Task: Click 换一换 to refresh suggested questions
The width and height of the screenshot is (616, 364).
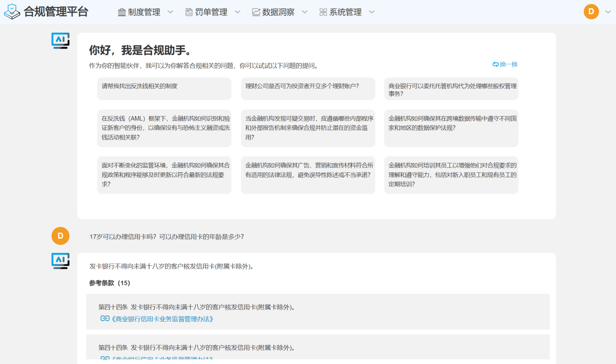Action: click(x=505, y=64)
